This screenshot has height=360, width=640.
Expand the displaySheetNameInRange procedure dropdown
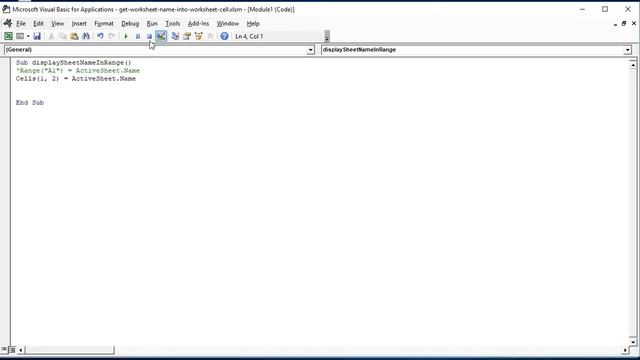click(627, 50)
